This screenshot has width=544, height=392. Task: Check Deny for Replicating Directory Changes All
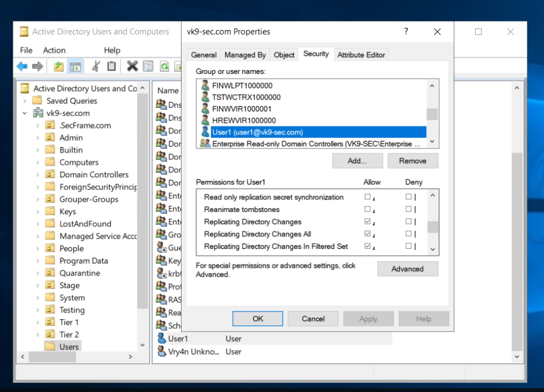click(x=409, y=233)
